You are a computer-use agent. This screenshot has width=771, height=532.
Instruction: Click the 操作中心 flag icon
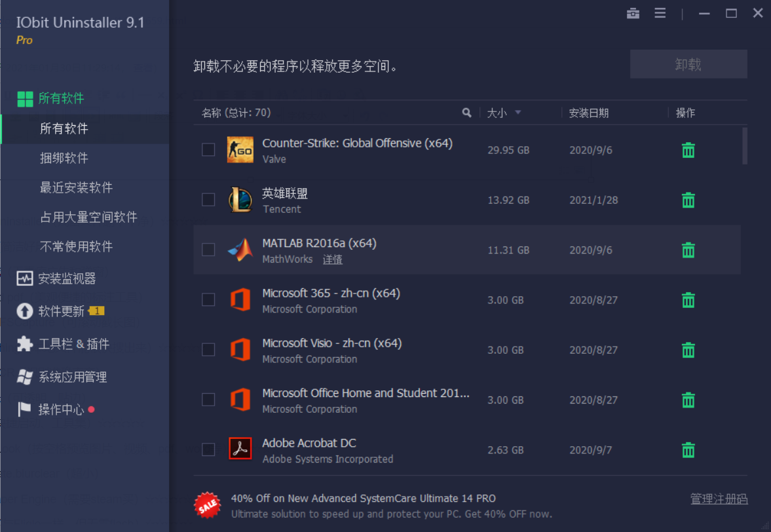pyautogui.click(x=25, y=409)
